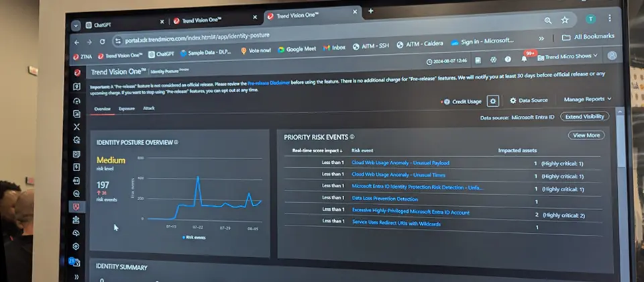Show more bookmarks with double chevron

(541, 38)
